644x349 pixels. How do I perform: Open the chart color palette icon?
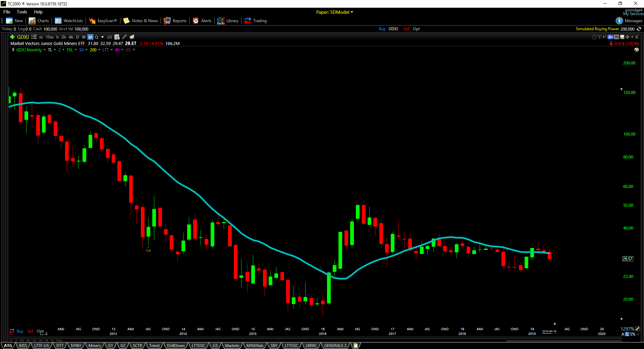(x=637, y=50)
